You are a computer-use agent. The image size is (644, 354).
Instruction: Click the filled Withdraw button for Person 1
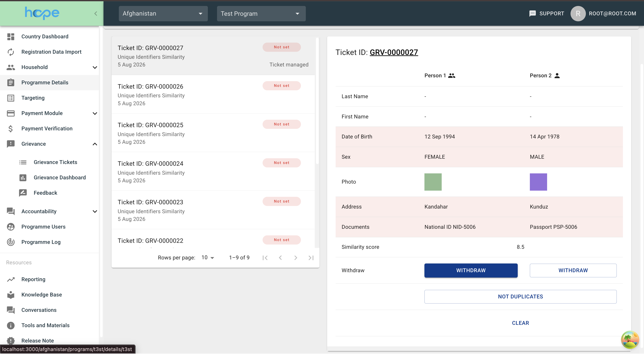pos(471,271)
